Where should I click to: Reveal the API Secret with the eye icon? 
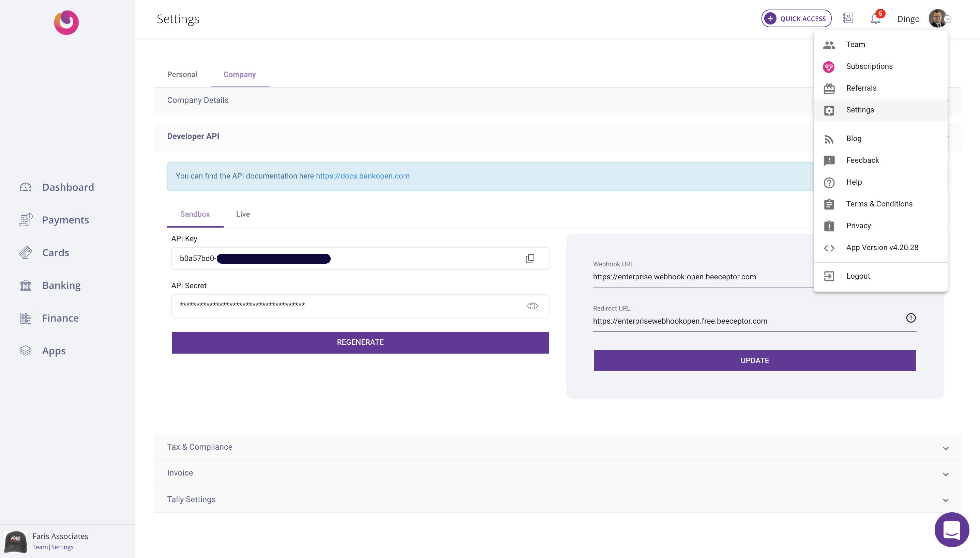532,306
